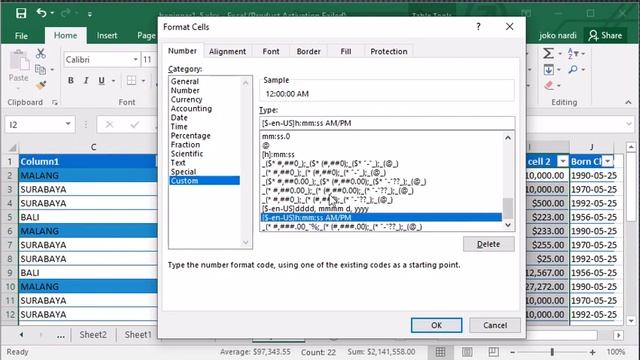Close the Format Cells dialog
The height and width of the screenshot is (360, 640).
pyautogui.click(x=509, y=27)
